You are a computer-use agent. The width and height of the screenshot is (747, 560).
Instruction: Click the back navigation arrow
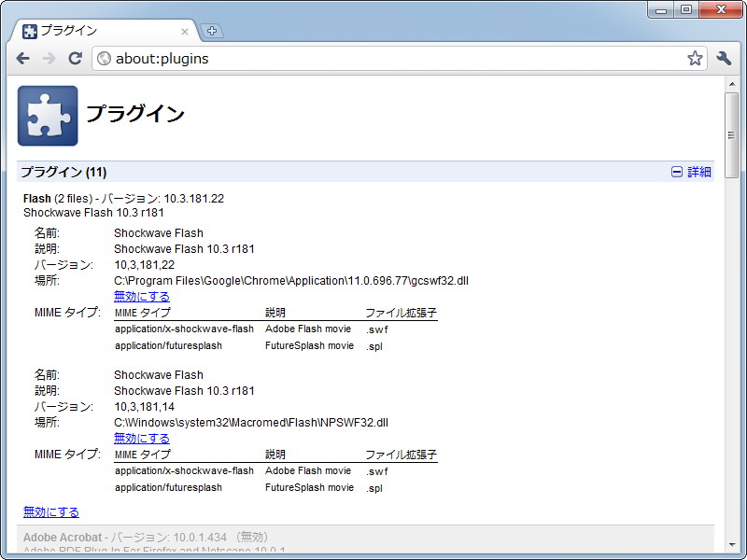coord(23,58)
